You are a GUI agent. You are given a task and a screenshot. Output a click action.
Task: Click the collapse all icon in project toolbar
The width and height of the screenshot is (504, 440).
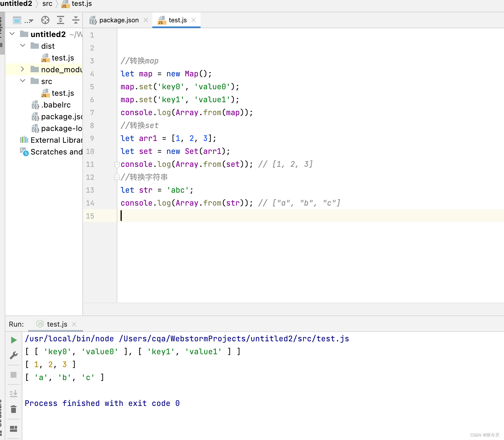(x=76, y=20)
